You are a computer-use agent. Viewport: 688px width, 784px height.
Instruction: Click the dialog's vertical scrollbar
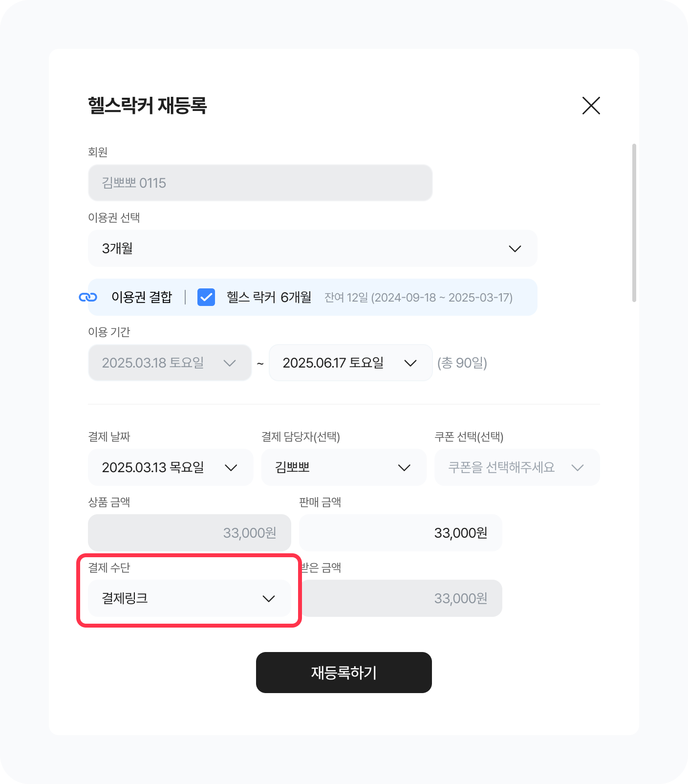pyautogui.click(x=634, y=223)
